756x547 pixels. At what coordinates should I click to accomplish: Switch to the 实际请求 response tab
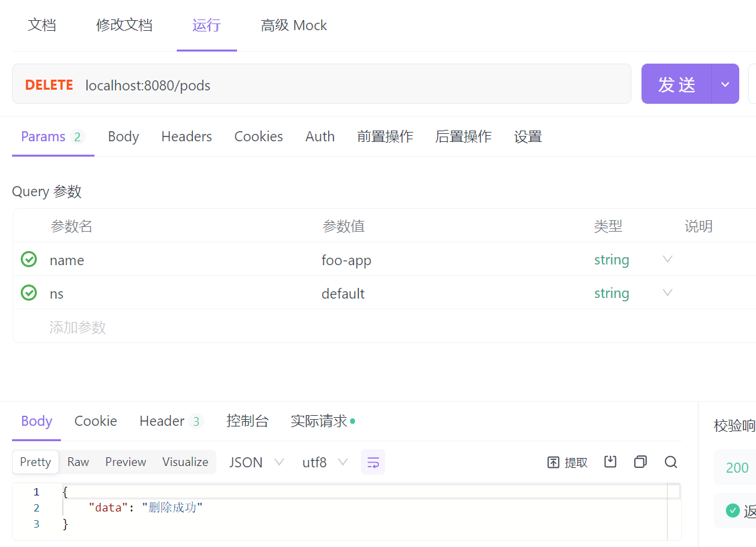[x=319, y=421]
